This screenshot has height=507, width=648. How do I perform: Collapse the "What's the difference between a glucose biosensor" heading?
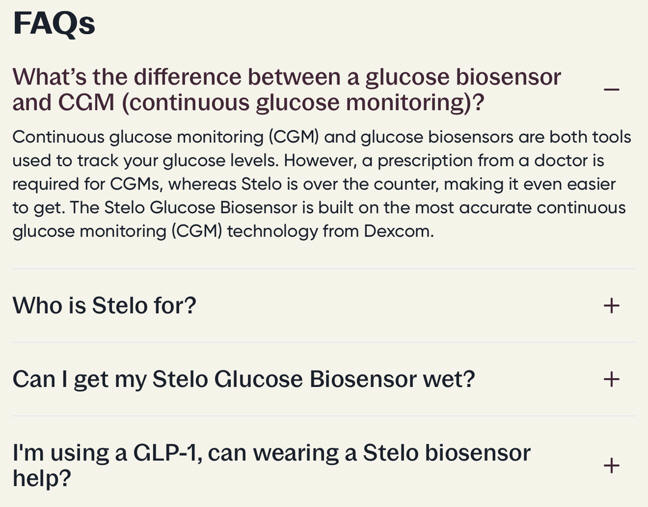(x=286, y=78)
